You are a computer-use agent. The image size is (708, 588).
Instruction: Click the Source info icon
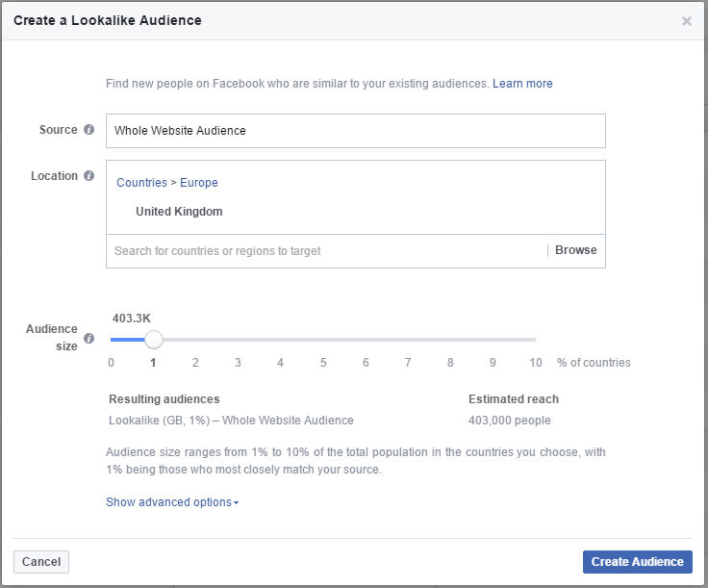[x=89, y=130]
